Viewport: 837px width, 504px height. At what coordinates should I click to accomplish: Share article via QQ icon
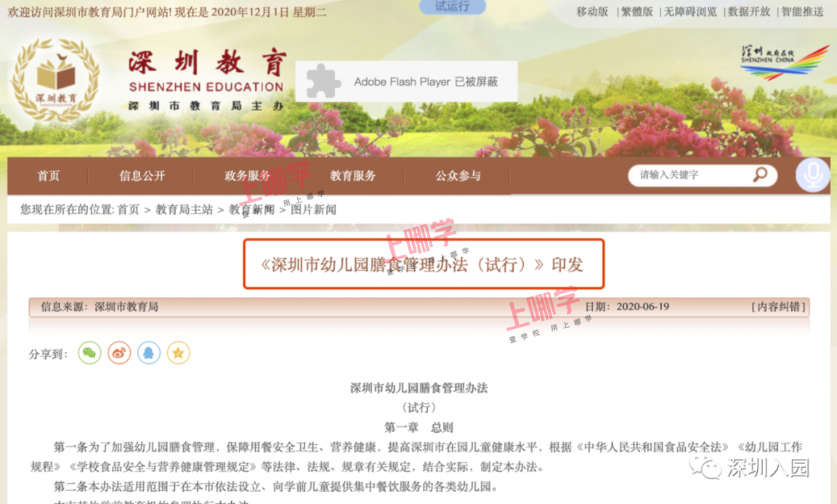point(149,353)
